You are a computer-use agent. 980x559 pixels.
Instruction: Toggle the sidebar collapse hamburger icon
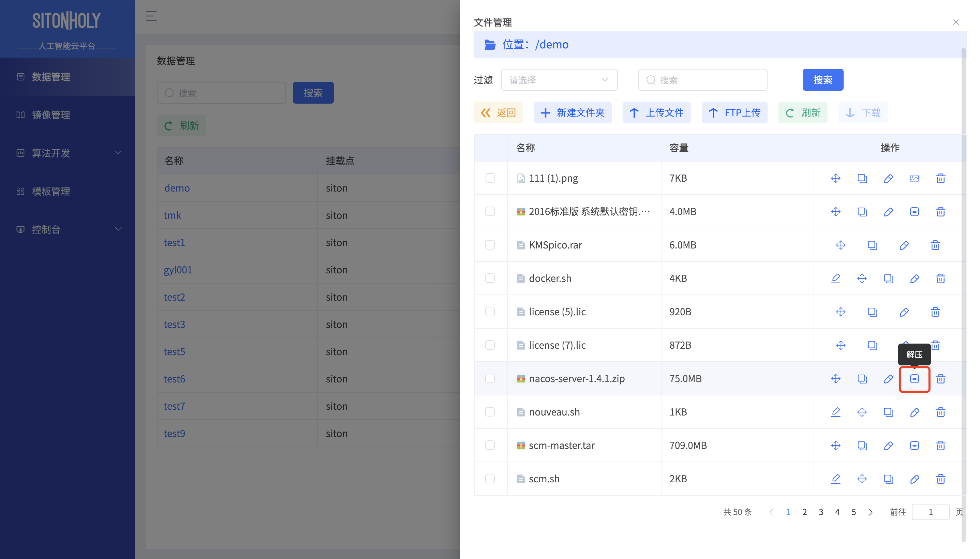click(x=151, y=16)
